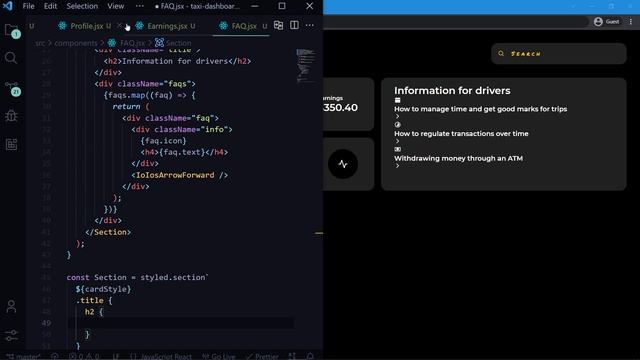
Task: Click the 'Information for drivers' h2 code line
Action: coord(177,61)
